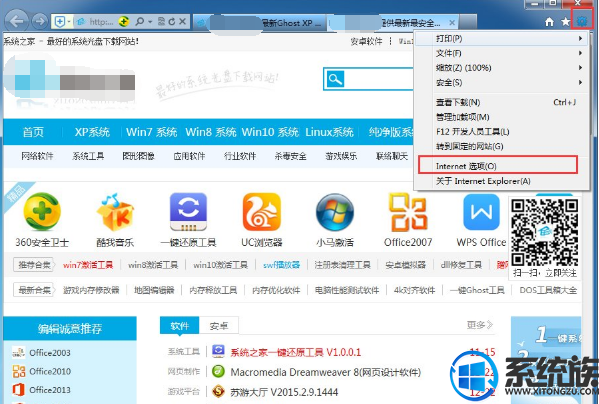Stop loading via address bar X
Viewport: 599px width, 404px height.
click(x=183, y=21)
